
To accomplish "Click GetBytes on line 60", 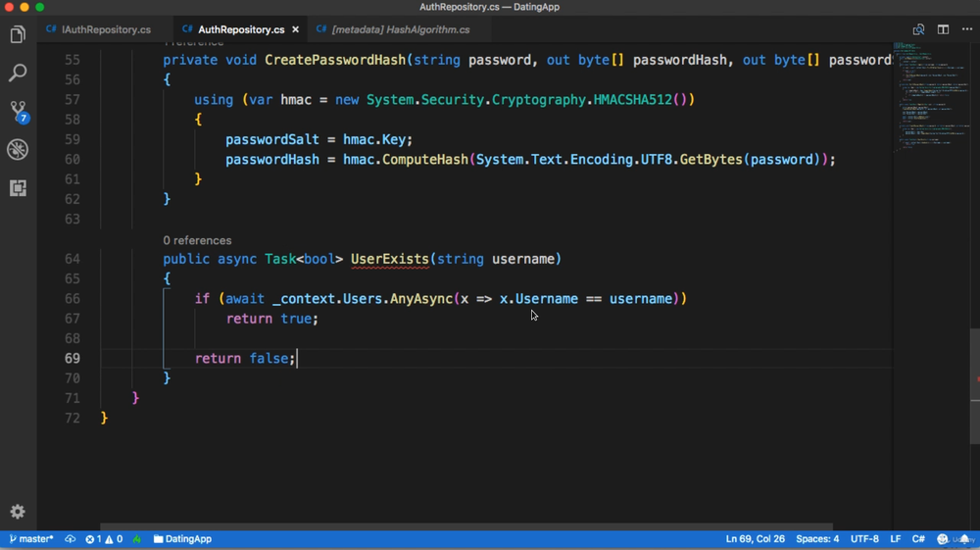I will click(710, 160).
